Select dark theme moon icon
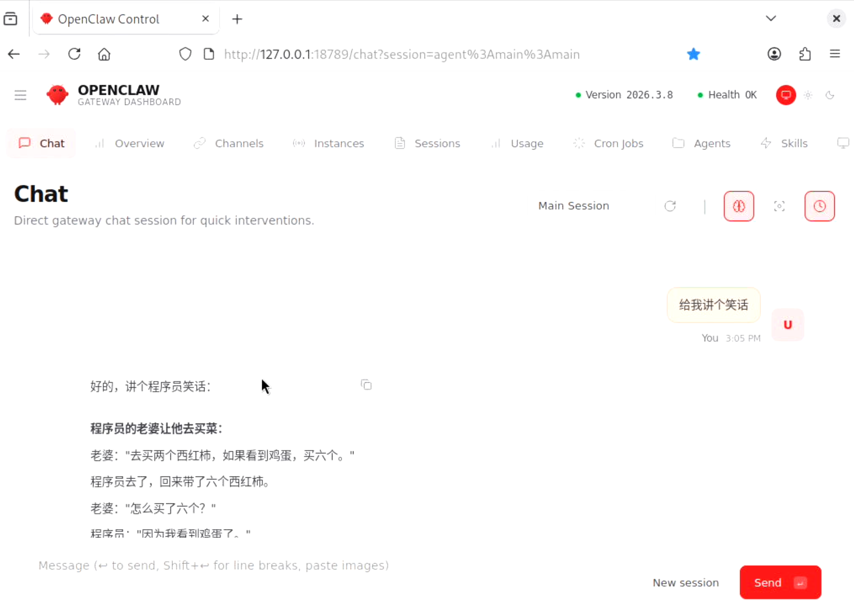Screen dimensions: 854x616 pos(830,95)
